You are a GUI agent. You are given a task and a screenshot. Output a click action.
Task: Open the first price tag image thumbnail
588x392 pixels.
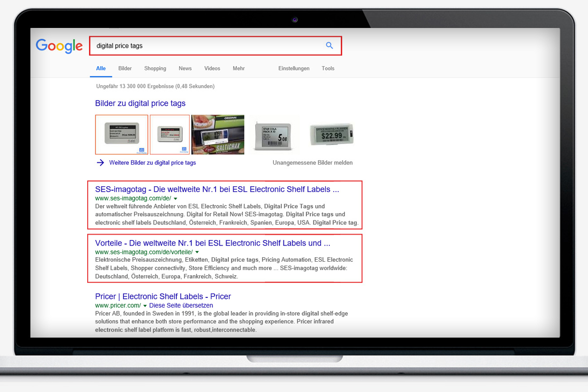click(x=122, y=135)
